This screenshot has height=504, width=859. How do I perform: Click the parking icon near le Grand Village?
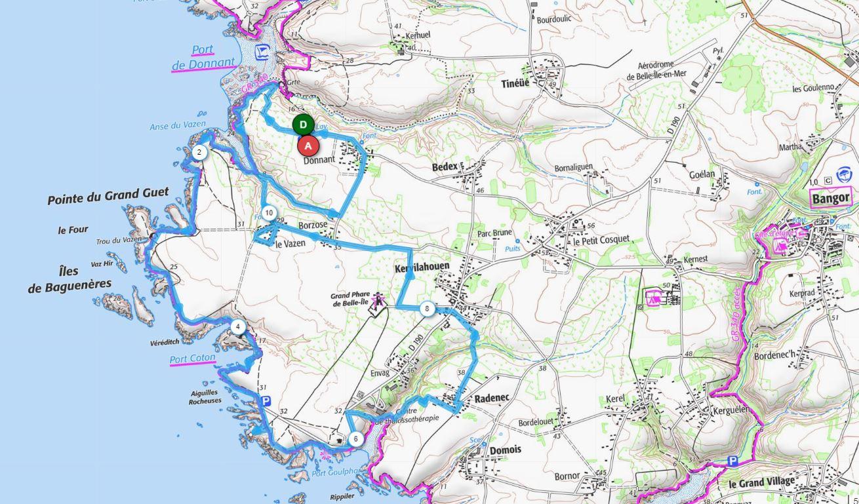pos(733,461)
